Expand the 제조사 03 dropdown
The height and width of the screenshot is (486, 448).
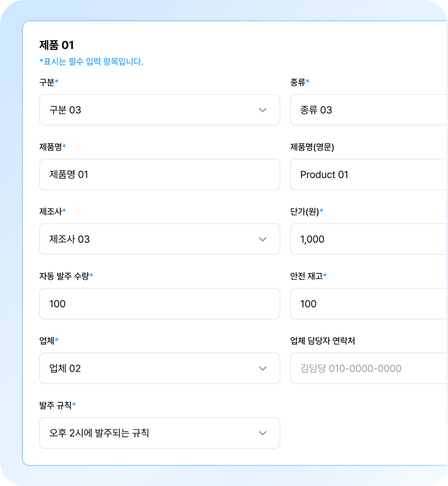click(160, 239)
